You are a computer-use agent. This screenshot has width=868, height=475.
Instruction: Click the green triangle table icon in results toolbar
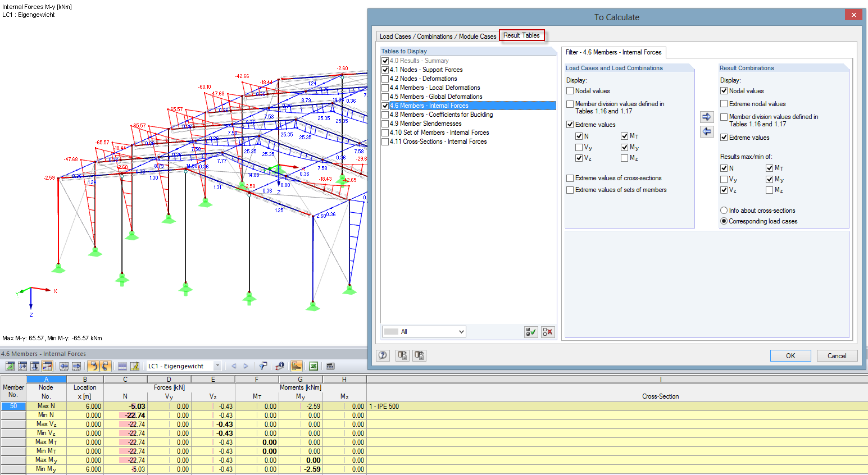coord(10,366)
